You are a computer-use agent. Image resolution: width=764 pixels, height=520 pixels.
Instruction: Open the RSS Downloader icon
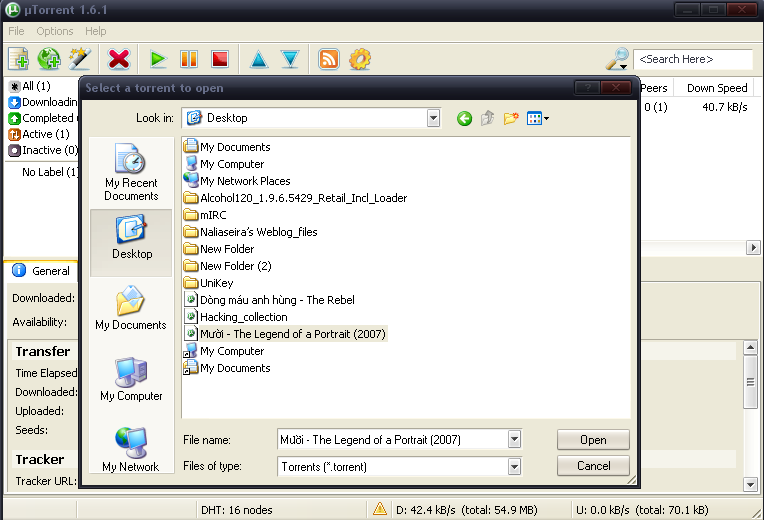tap(329, 59)
